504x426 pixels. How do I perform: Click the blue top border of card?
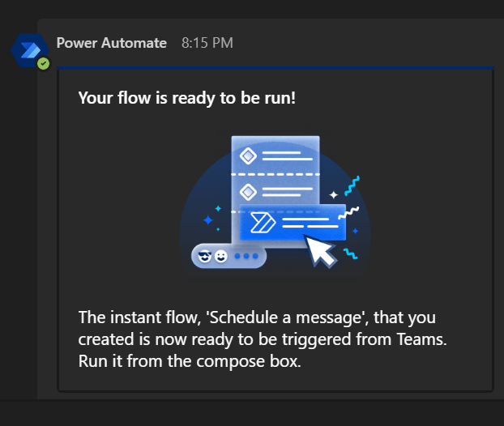(x=275, y=67)
